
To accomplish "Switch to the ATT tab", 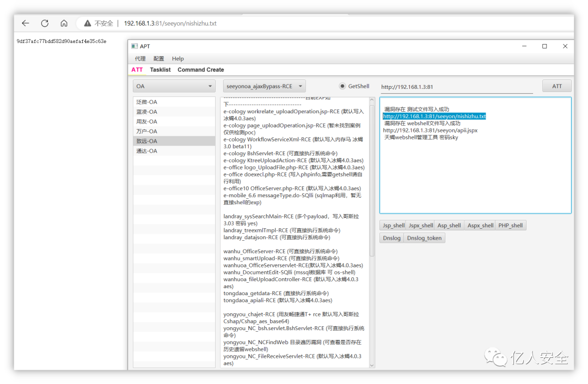I will click(x=137, y=70).
